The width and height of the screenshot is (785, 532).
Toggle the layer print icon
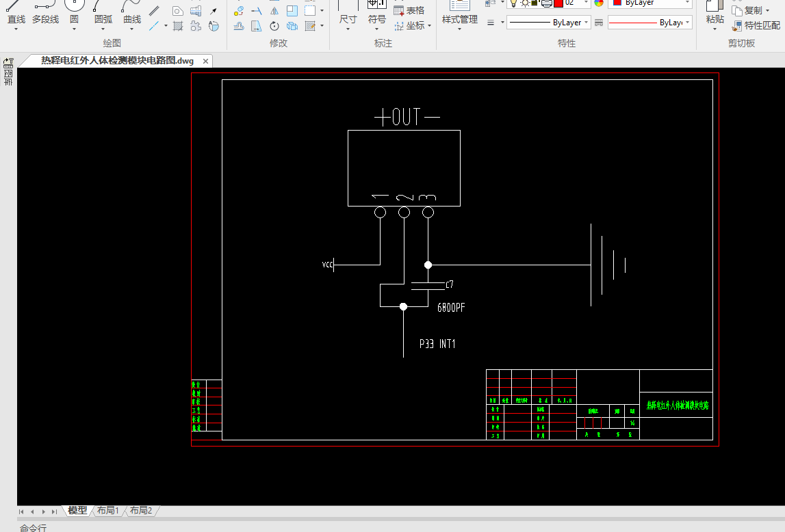point(547,3)
